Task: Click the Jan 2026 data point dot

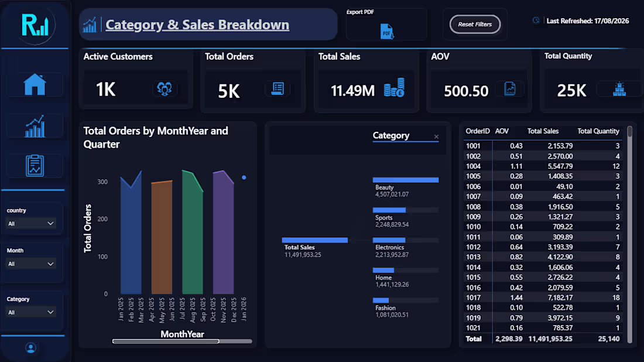Action: pos(244,177)
